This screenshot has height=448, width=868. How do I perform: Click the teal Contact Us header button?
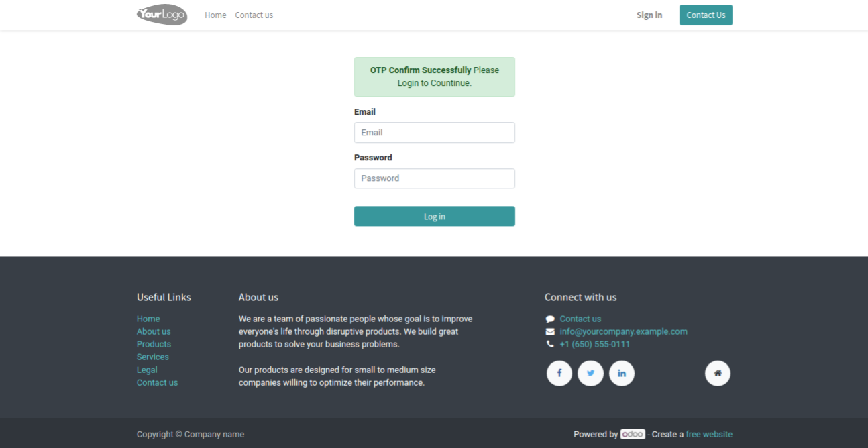pyautogui.click(x=706, y=15)
